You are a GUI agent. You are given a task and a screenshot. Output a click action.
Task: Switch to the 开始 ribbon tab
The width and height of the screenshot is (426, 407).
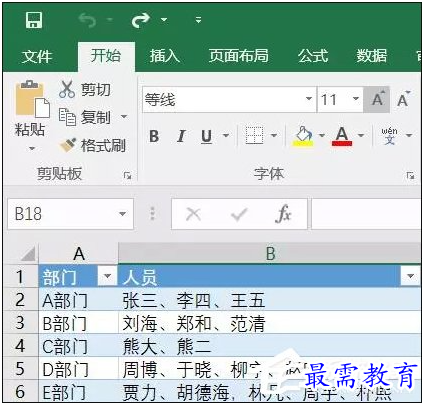(106, 55)
